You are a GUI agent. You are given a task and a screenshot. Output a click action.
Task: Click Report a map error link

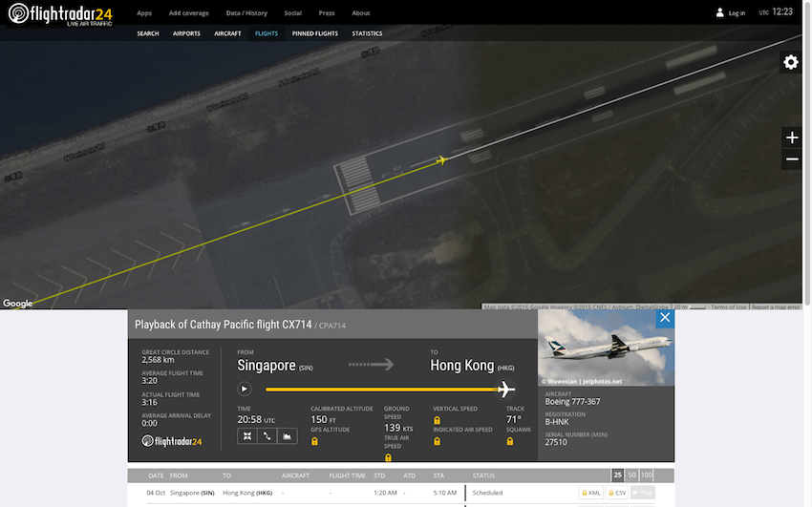pyautogui.click(x=776, y=306)
